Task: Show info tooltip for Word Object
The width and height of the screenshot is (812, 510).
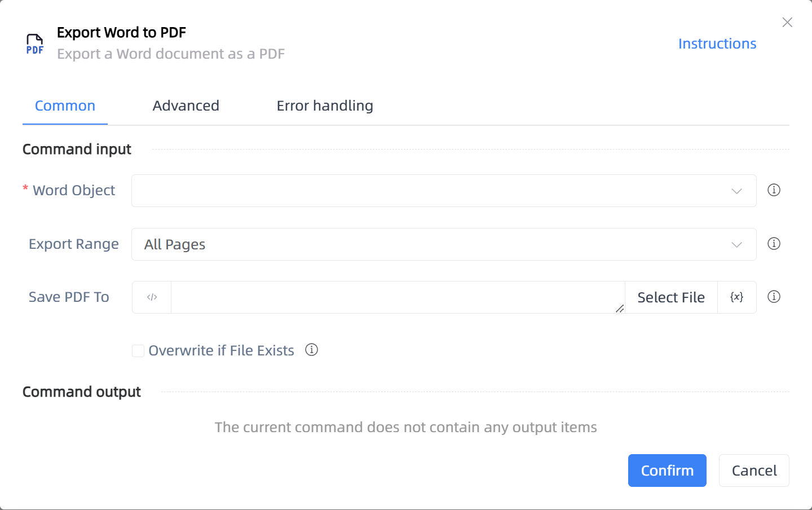Action: pyautogui.click(x=774, y=190)
